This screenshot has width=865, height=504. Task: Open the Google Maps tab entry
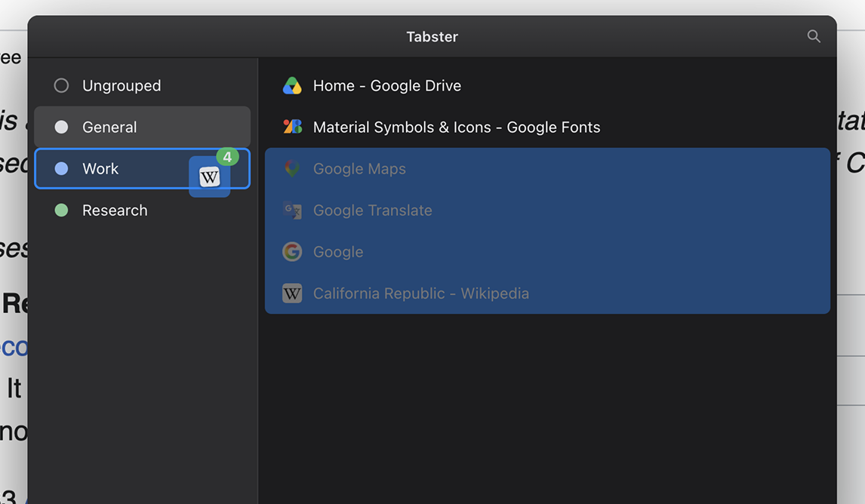pos(547,169)
